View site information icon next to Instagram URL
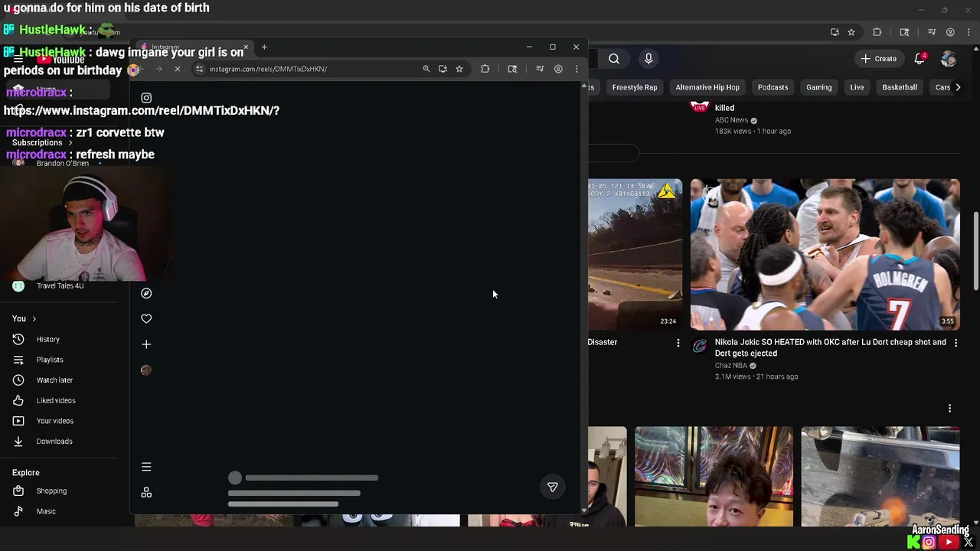Viewport: 980px width, 551px height. tap(200, 69)
